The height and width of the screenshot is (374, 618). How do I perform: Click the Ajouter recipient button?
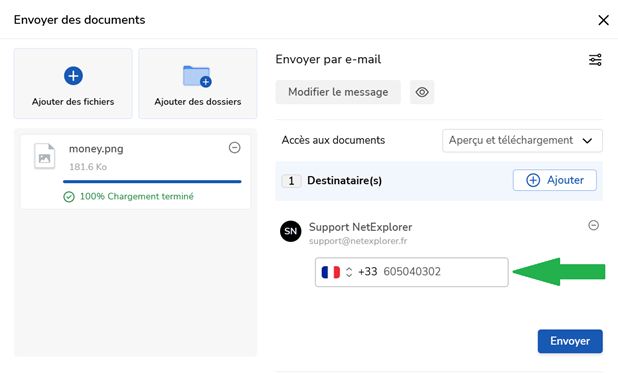point(555,180)
